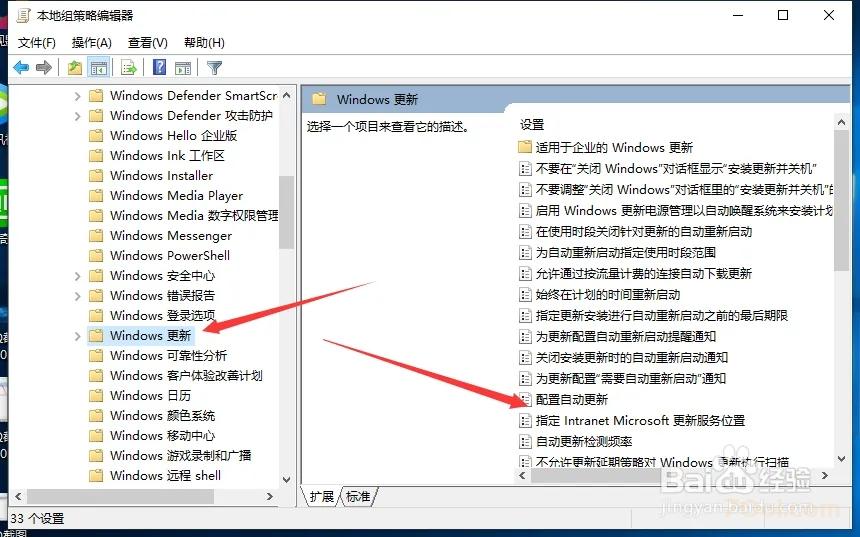Expand the Windows 安全中心 tree node
Screen dimensions: 860x537
[x=77, y=276]
